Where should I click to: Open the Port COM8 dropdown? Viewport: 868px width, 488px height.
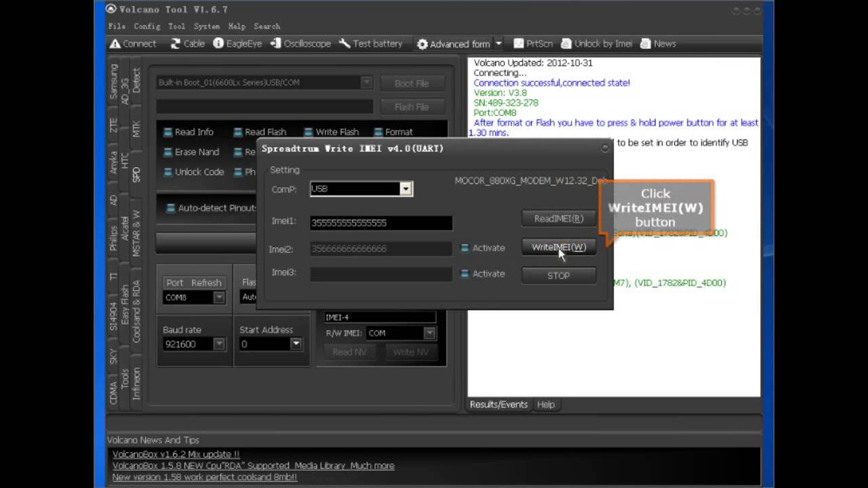click(219, 298)
